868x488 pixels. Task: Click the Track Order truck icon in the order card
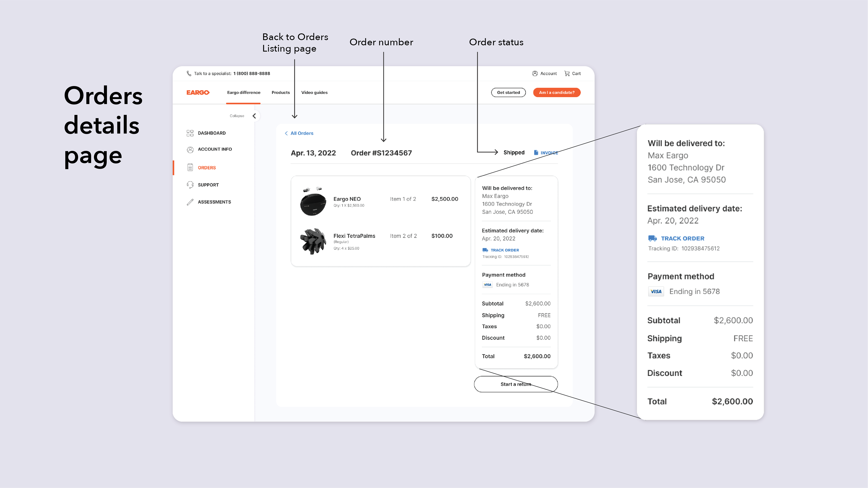point(485,250)
